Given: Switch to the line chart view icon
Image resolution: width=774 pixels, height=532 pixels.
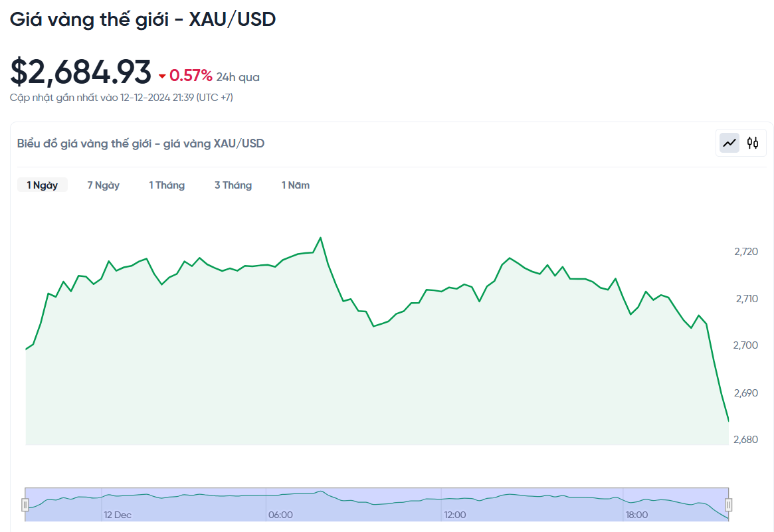Looking at the screenshot, I should (729, 143).
